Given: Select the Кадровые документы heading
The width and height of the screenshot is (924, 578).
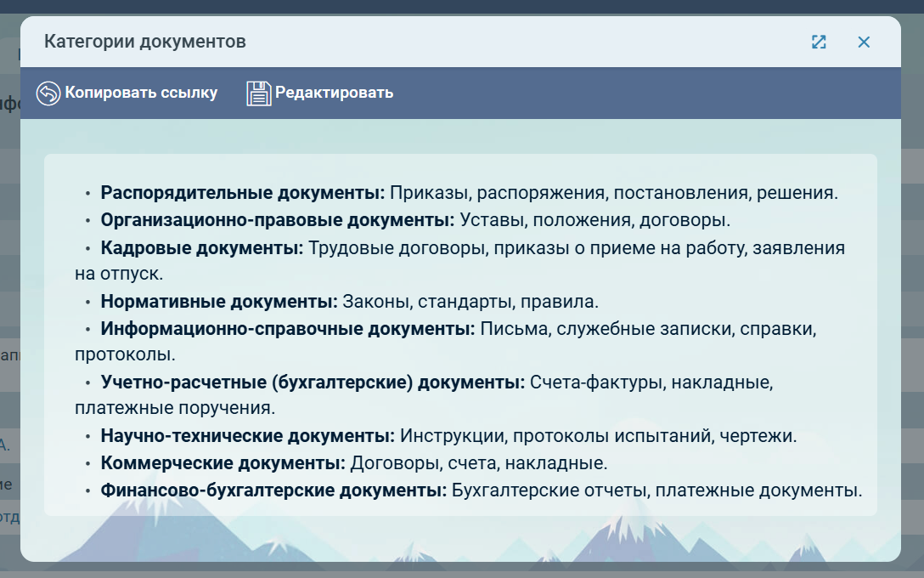Looking at the screenshot, I should coord(202,248).
